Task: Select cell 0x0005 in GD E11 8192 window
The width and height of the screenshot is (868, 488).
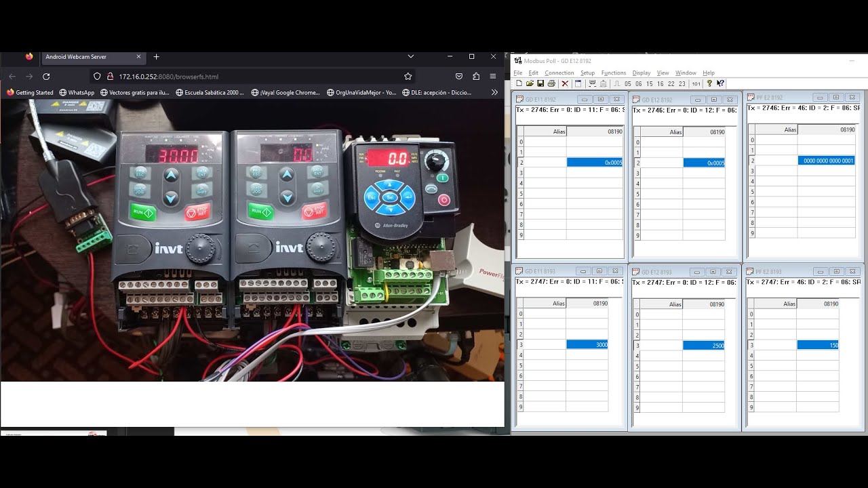Action: click(x=595, y=163)
